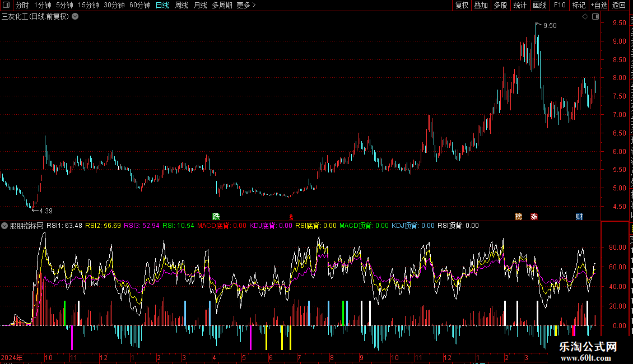Open F10 company info
Screen dimensions: 633x364
pyautogui.click(x=560, y=5)
